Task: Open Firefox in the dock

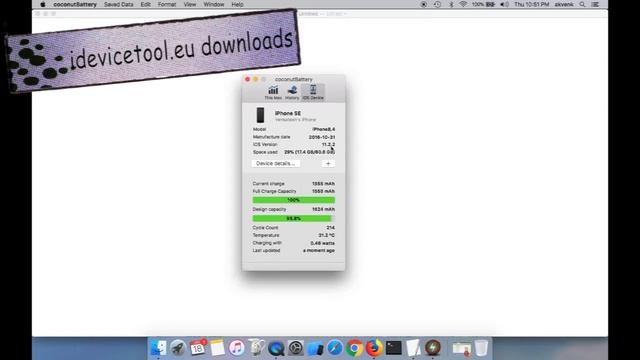Action: (374, 348)
